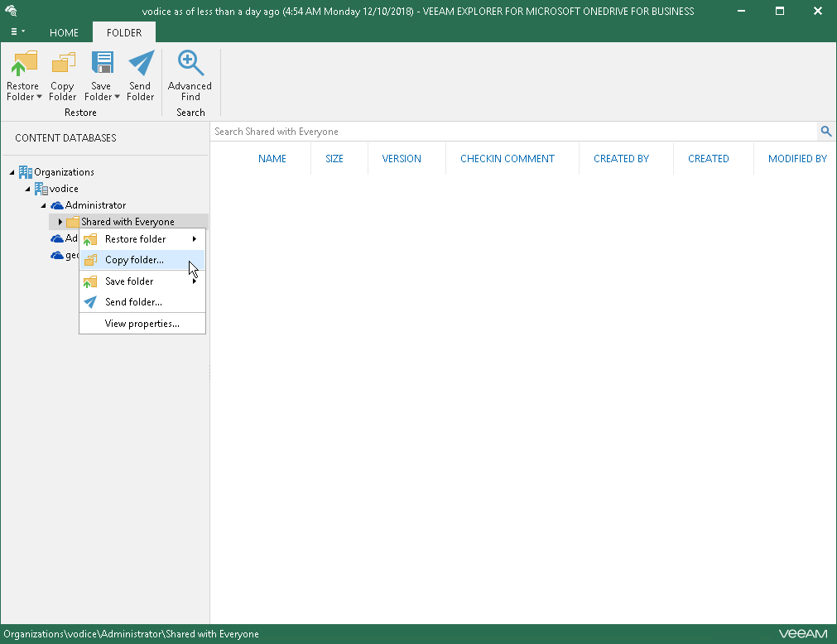
Task: Select the Shared with Everyone label
Action: [x=127, y=221]
